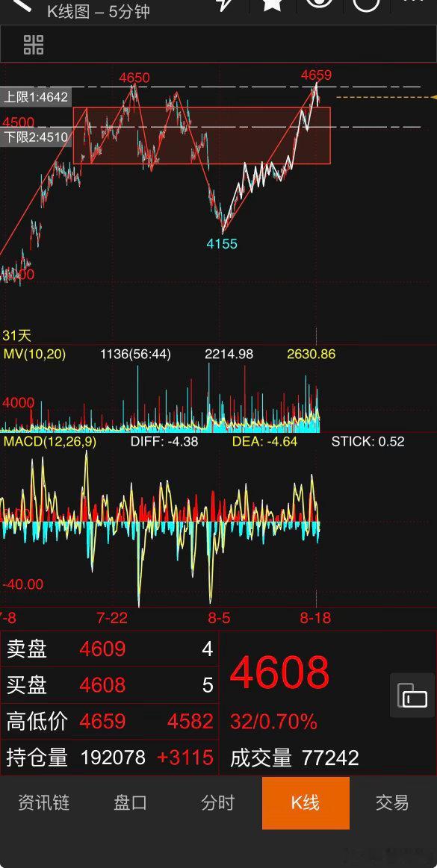Image resolution: width=437 pixels, height=868 pixels.
Task: Switch to the 资讯链 tab
Action: tap(44, 802)
